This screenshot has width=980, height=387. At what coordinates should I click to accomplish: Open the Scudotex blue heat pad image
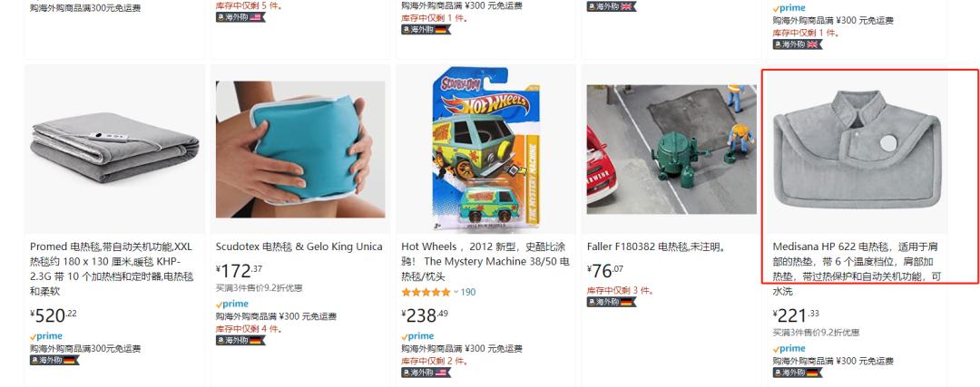(300, 150)
